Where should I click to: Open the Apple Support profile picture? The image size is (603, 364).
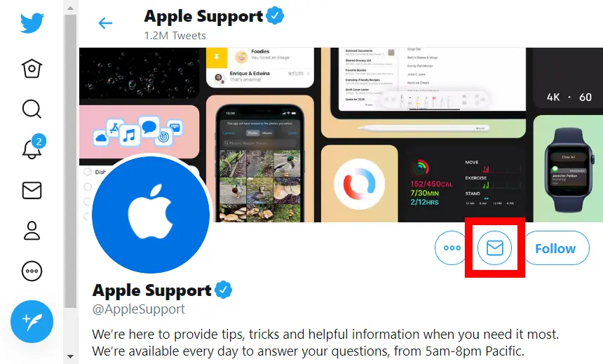[x=151, y=215]
